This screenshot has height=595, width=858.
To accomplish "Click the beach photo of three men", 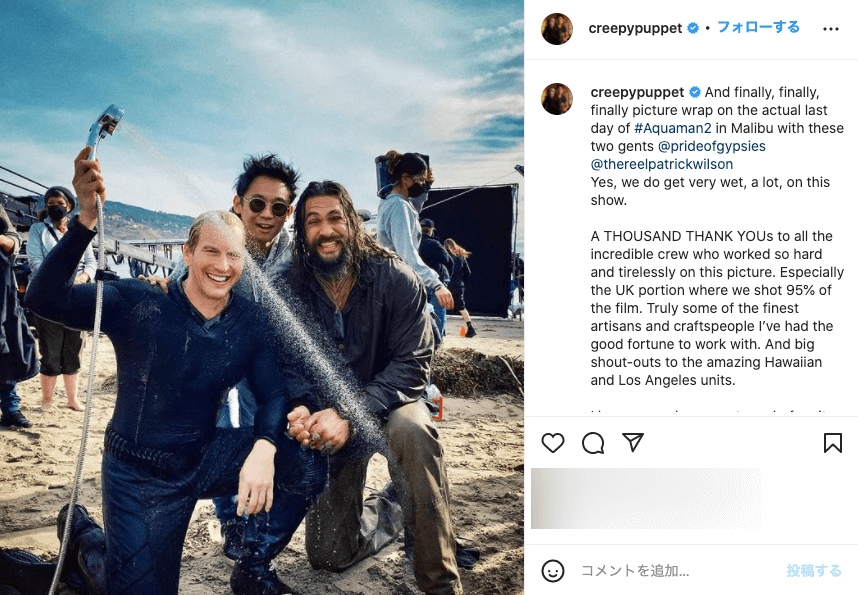I will tap(262, 297).
